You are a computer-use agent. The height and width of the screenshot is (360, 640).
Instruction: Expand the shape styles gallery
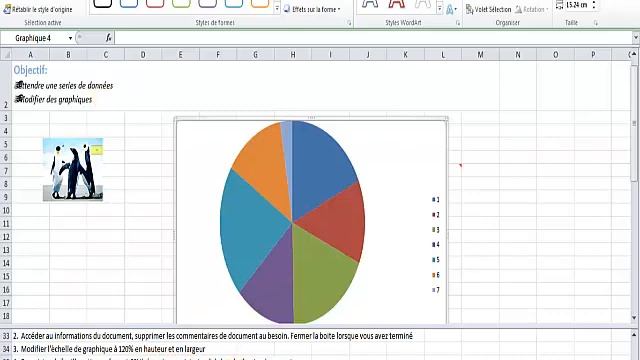pyautogui.click(x=277, y=8)
